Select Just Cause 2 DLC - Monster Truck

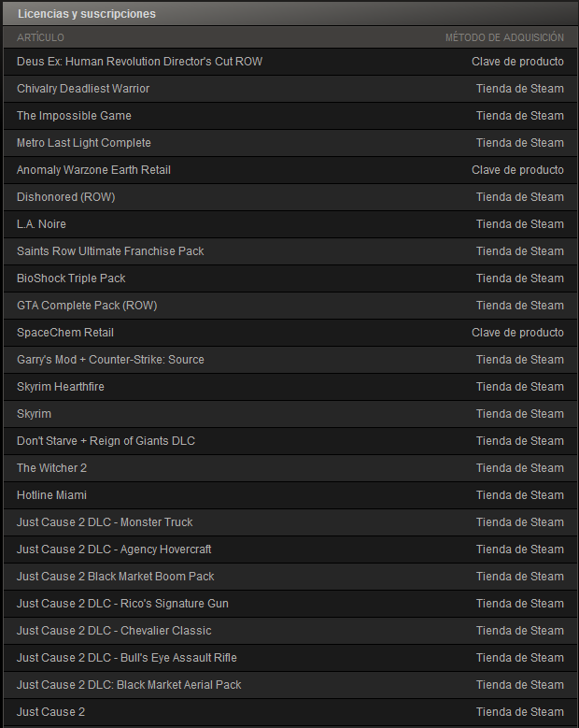tap(289, 521)
